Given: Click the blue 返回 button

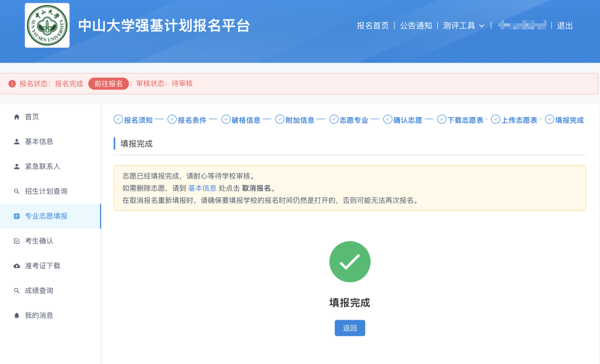Looking at the screenshot, I should (349, 327).
